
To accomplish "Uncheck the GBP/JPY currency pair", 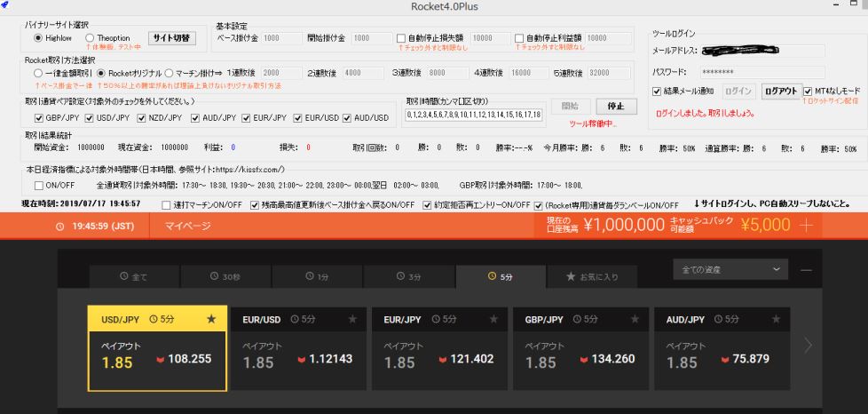I will point(38,118).
